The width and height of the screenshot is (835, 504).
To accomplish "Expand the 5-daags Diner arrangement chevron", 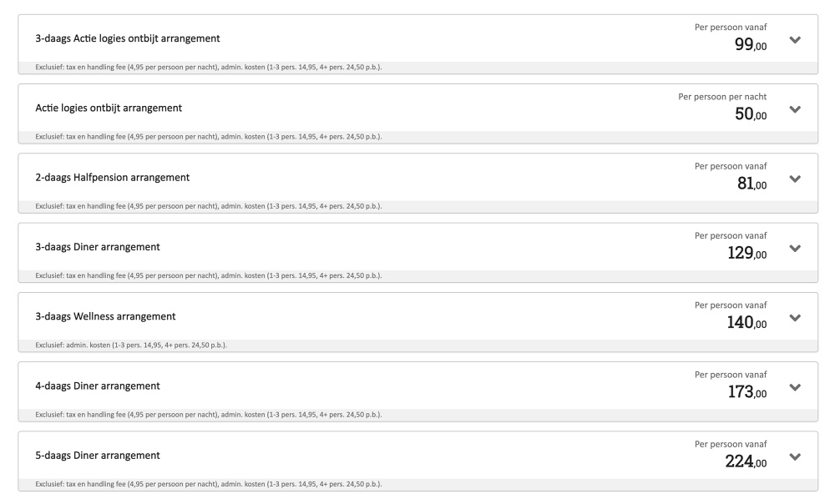I will pos(795,457).
